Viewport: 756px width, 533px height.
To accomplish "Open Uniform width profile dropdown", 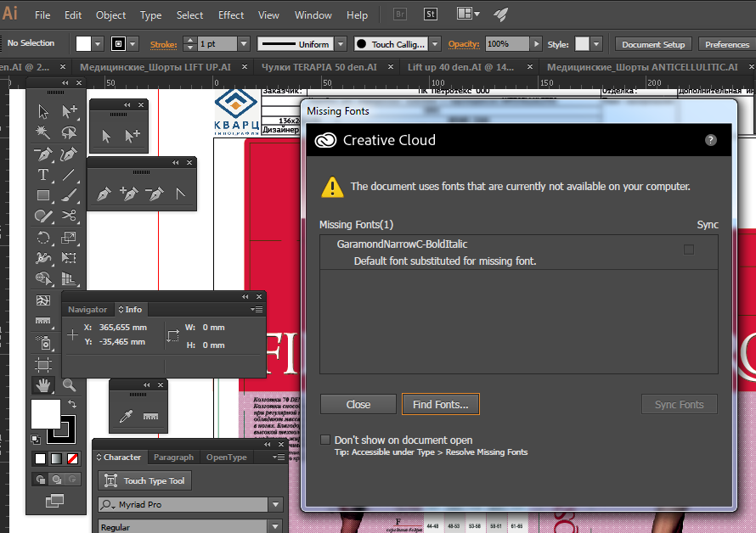I will 341,44.
